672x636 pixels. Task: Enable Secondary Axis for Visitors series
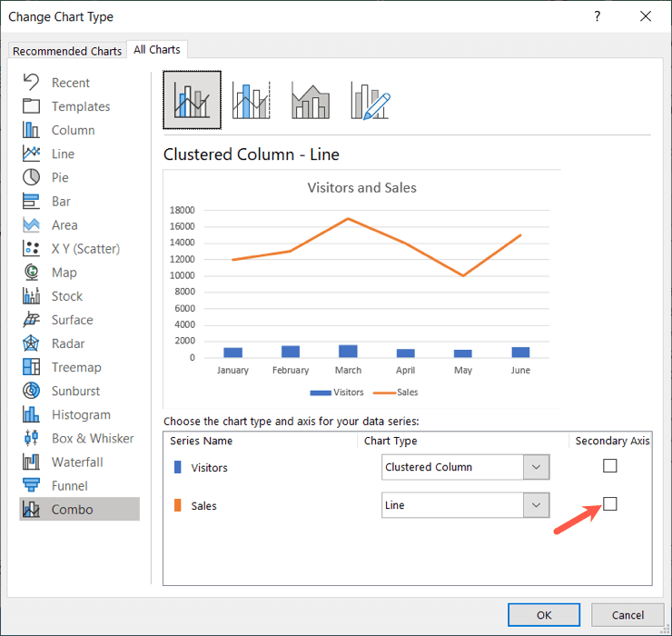click(x=609, y=465)
